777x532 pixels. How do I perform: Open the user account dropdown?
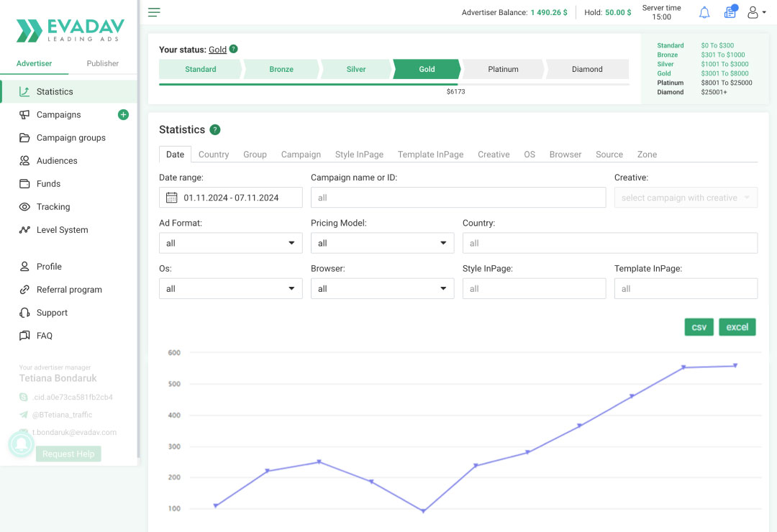755,12
